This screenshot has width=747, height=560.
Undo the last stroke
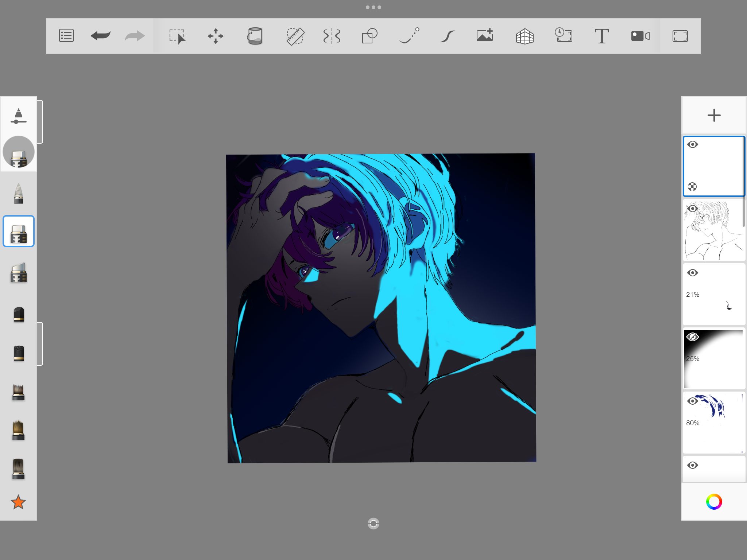(x=100, y=36)
